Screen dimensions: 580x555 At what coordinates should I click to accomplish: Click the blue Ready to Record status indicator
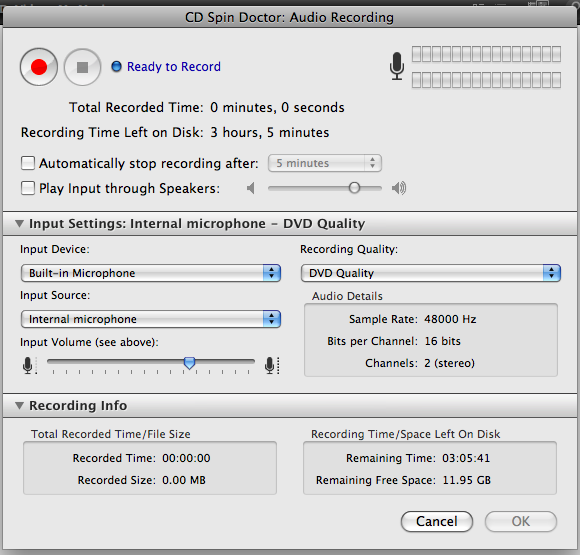116,67
